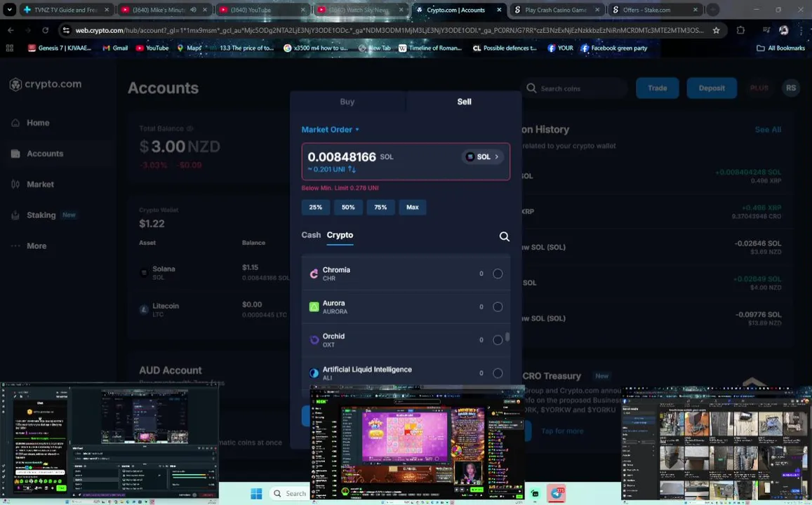Select the Chromia CHR radio button

(498, 274)
